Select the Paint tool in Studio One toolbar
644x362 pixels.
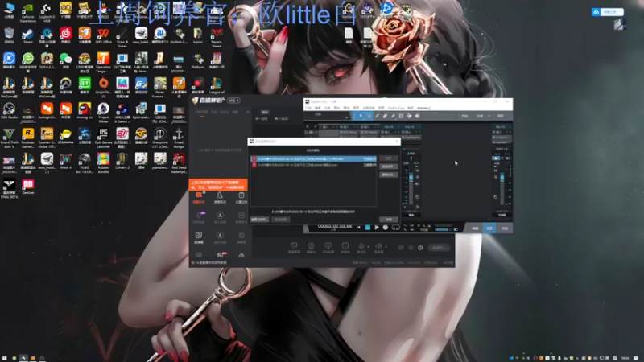[x=393, y=116]
